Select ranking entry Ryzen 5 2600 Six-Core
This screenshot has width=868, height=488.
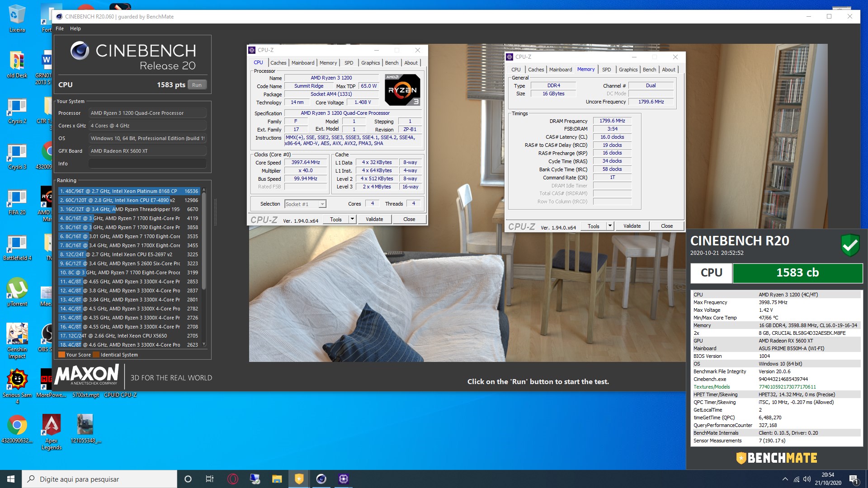click(x=129, y=263)
